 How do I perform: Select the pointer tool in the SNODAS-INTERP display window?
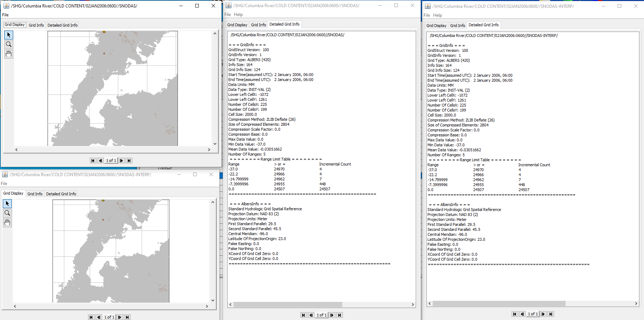point(7,204)
